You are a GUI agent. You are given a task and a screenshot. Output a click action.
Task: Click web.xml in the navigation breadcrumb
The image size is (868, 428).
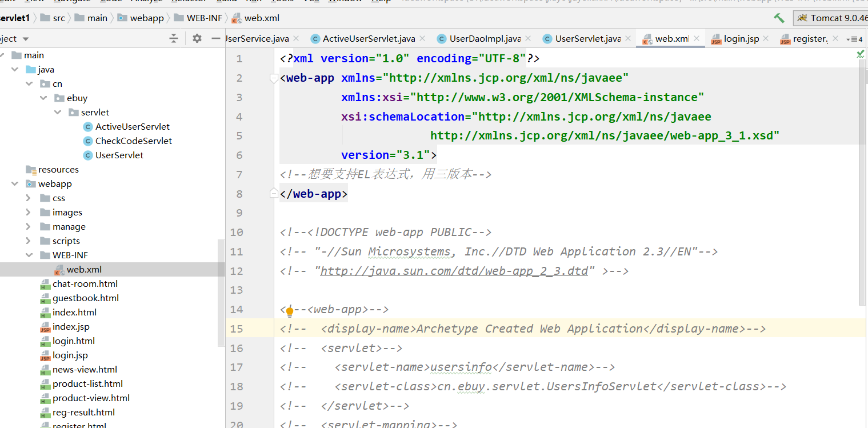pyautogui.click(x=256, y=18)
